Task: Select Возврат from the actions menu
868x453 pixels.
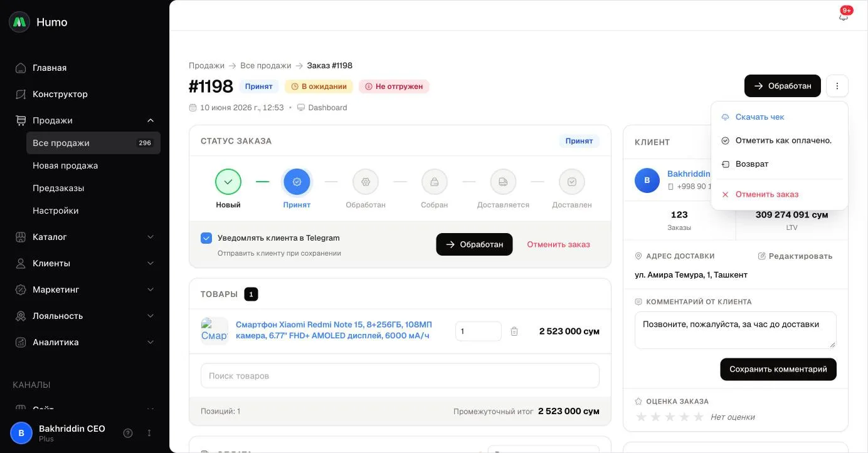Action: click(780, 164)
